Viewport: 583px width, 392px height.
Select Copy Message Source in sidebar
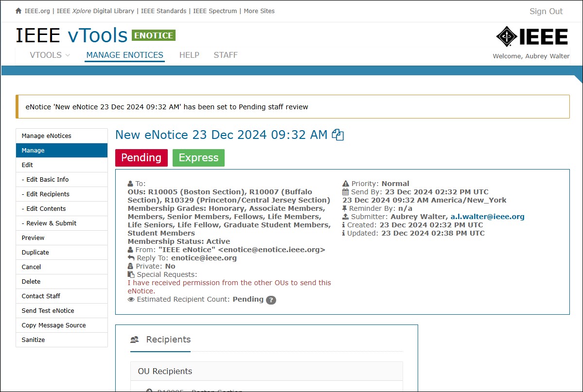coord(62,325)
